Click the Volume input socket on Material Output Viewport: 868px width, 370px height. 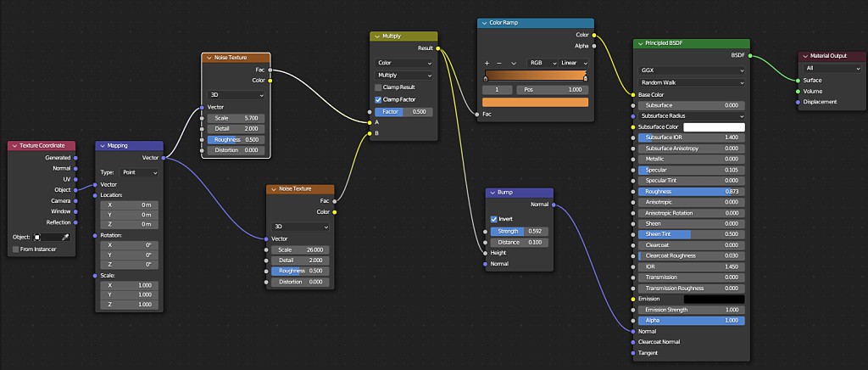coord(798,92)
